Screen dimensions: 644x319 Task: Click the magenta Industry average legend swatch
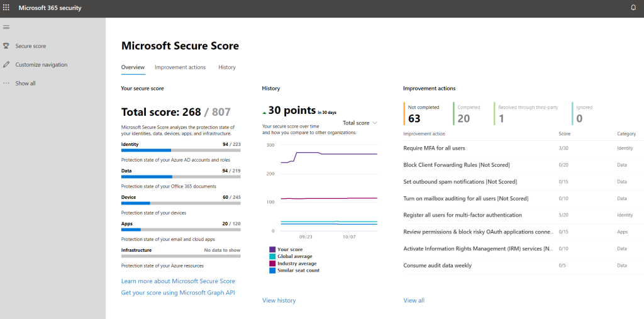272,264
